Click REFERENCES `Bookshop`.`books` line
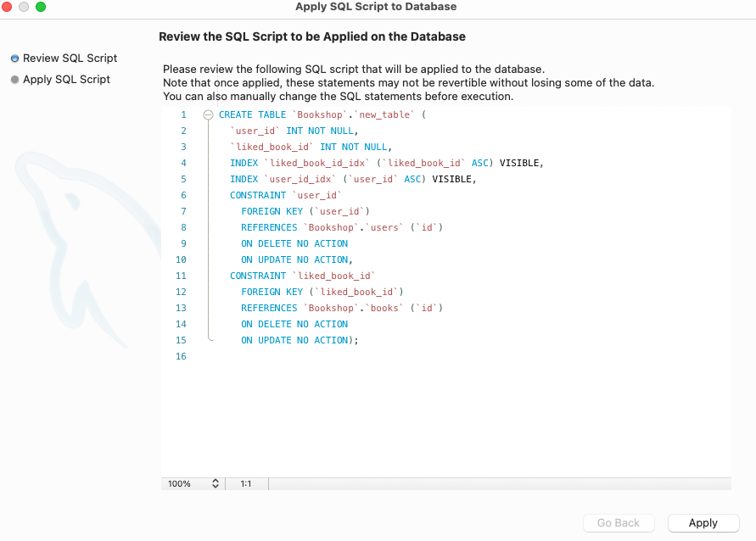Screen dimensions: 756x541 [342, 309]
